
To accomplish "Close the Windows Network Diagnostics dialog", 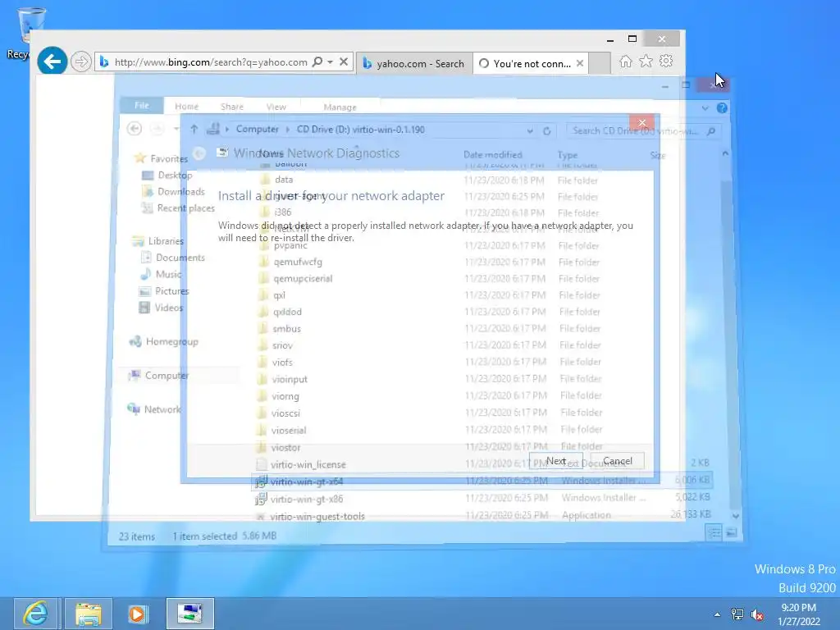I will click(641, 123).
